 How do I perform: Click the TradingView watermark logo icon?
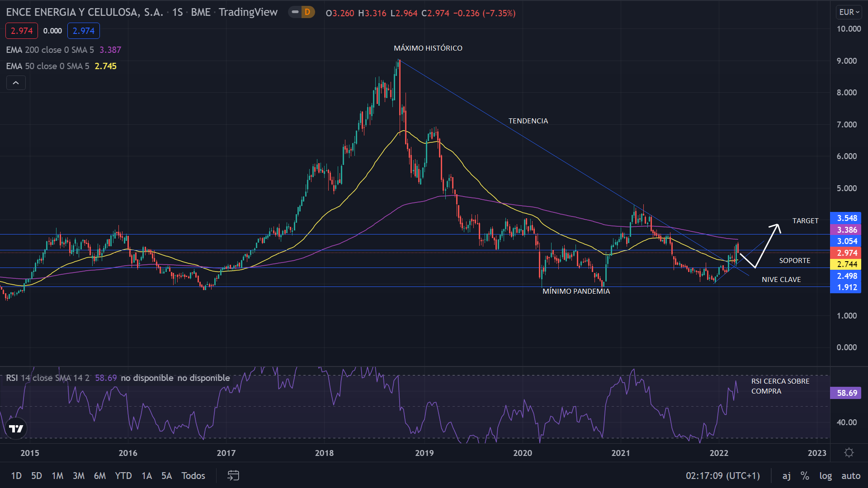tap(15, 428)
